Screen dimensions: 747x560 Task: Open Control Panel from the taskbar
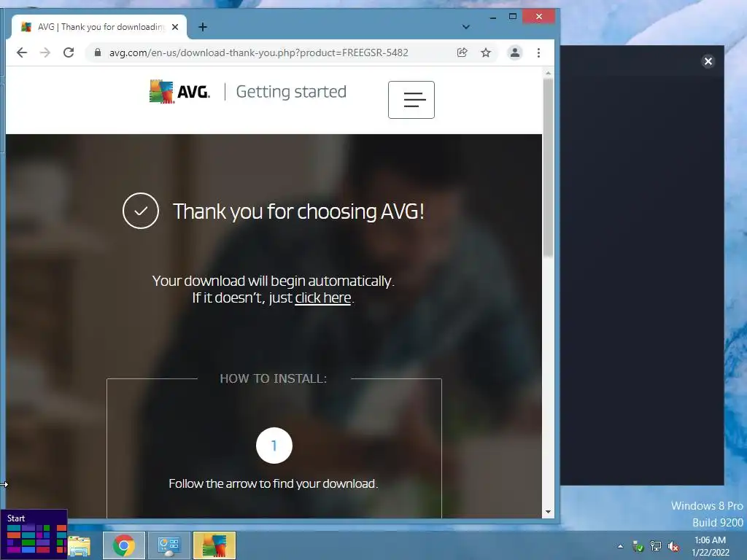169,545
